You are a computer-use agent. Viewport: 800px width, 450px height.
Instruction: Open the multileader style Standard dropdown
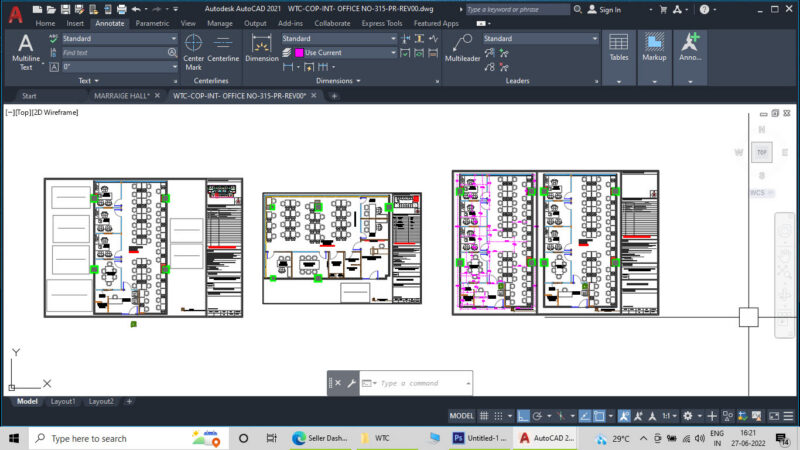click(x=540, y=39)
